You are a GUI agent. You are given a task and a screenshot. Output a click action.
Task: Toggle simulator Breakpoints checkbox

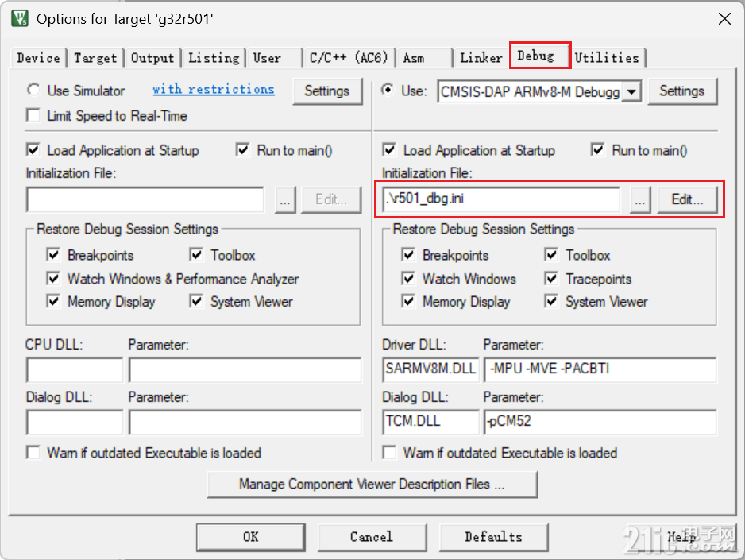pos(53,255)
